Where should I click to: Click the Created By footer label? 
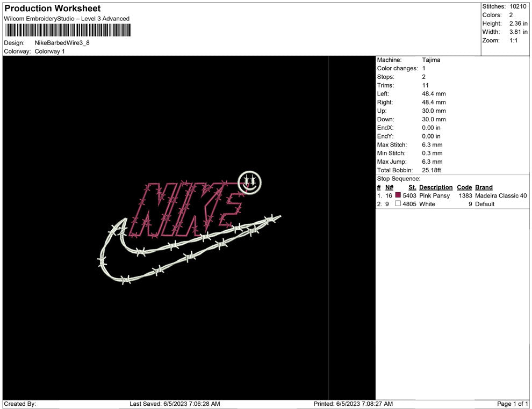(20, 404)
